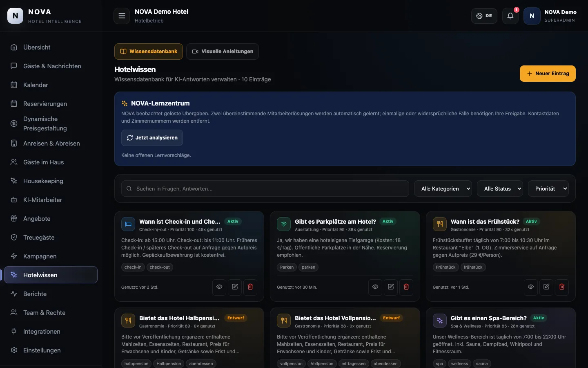Screen dimensions: 588x368
Task: Edit the Parkplätze am Hotel entry
Action: tap(391, 287)
